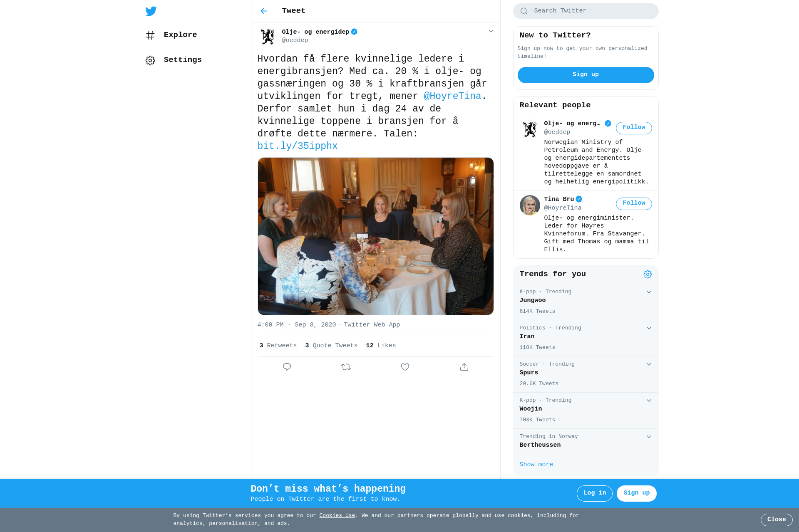This screenshot has height=532, width=799.
Task: Close the cookies notice banner
Action: click(x=777, y=520)
